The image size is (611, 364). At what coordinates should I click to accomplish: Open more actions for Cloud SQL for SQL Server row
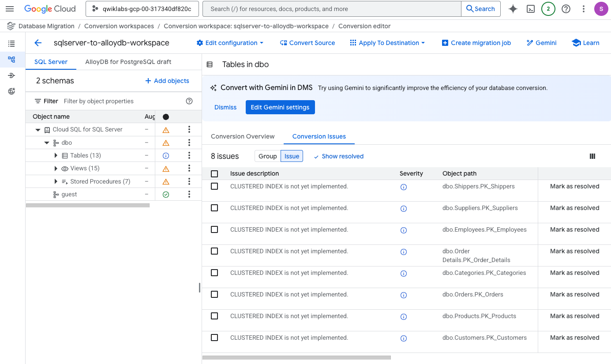coord(189,129)
